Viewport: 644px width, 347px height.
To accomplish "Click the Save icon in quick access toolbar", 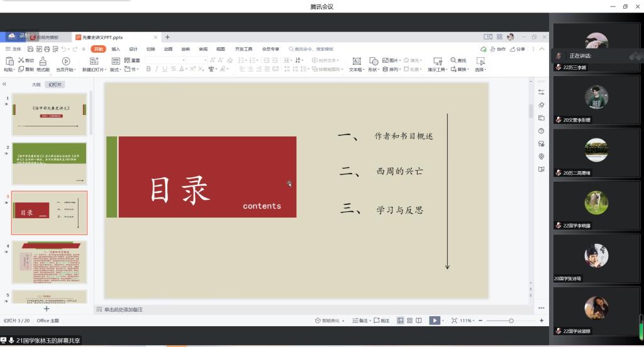I will coord(29,49).
